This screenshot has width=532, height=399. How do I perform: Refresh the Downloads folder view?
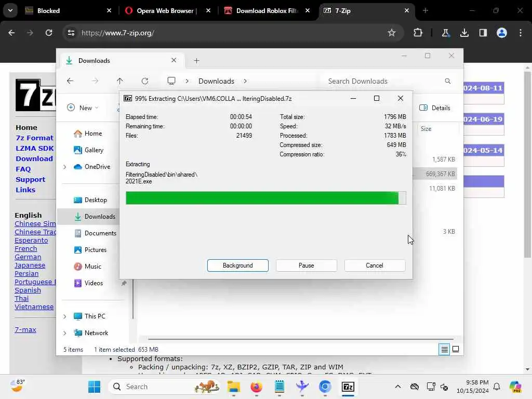(x=145, y=81)
